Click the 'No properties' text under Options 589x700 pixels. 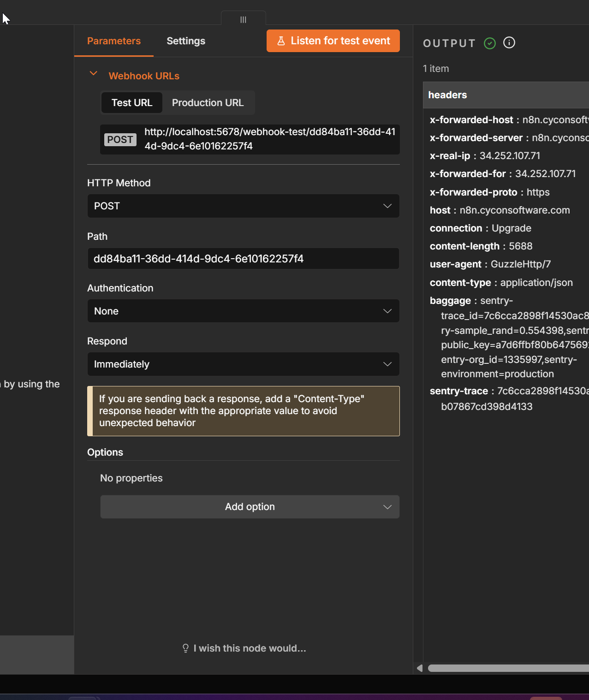pos(131,478)
